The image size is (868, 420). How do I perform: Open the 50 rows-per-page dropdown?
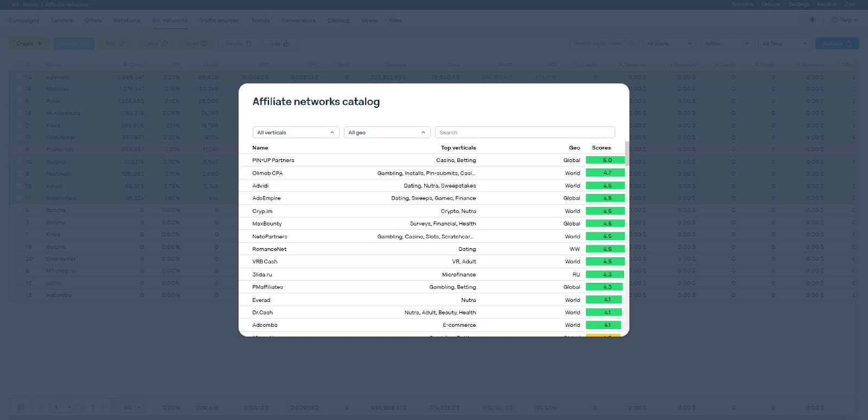pyautogui.click(x=132, y=407)
